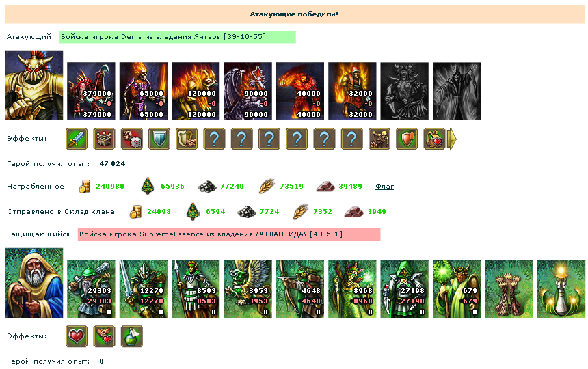This screenshot has width=588, height=369.
Task: Click the dice and fist effect icon
Action: click(132, 139)
